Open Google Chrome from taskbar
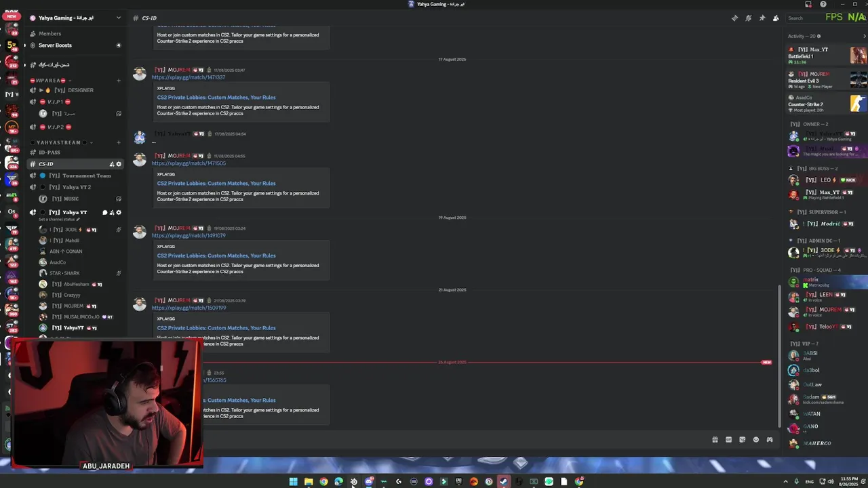 pyautogui.click(x=323, y=482)
